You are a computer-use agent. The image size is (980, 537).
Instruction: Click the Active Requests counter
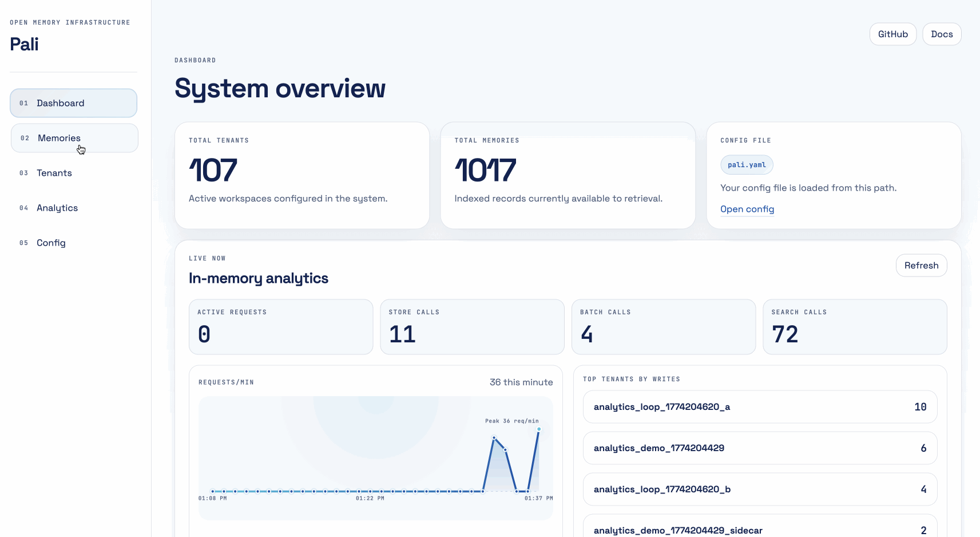[x=280, y=327]
